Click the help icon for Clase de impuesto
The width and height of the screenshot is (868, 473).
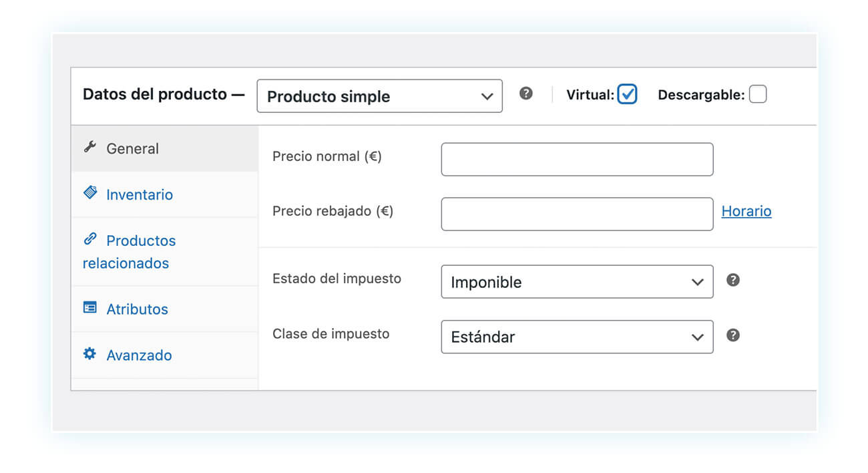733,335
